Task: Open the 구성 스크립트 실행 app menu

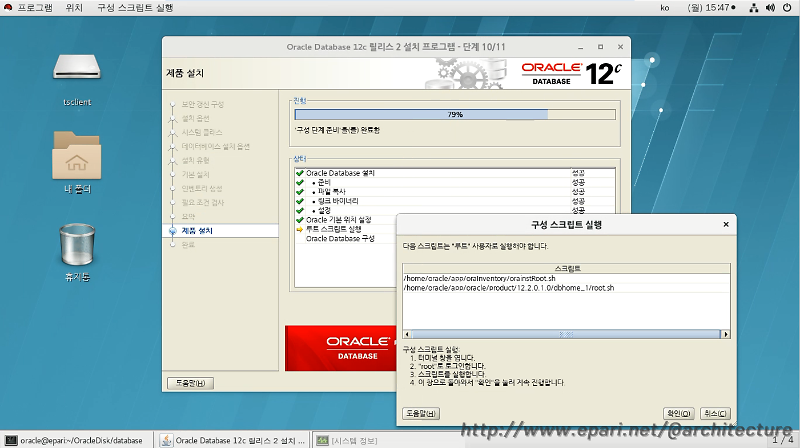Action: click(x=135, y=8)
